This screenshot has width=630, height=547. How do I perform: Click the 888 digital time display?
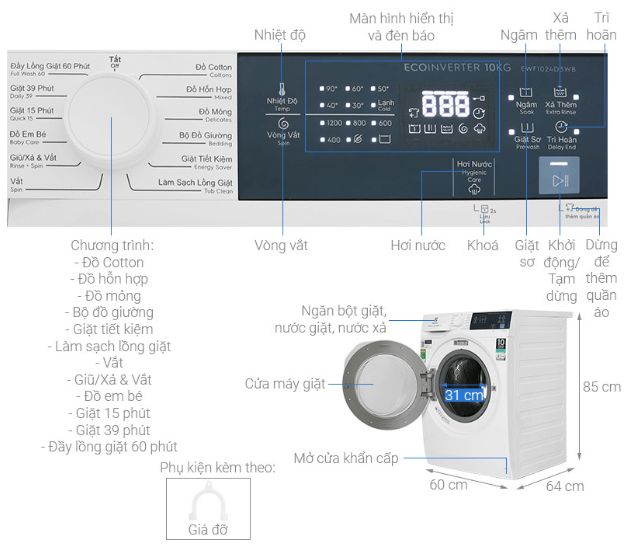point(446,105)
